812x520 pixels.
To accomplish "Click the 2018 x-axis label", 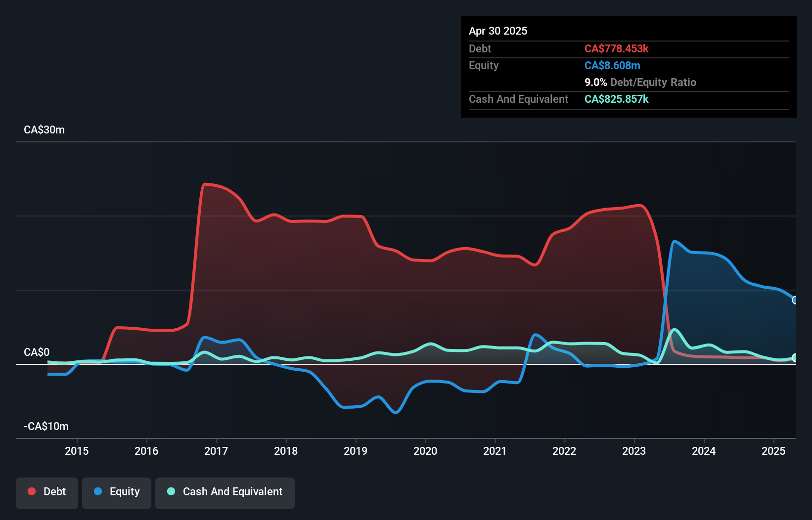I will pos(286,451).
